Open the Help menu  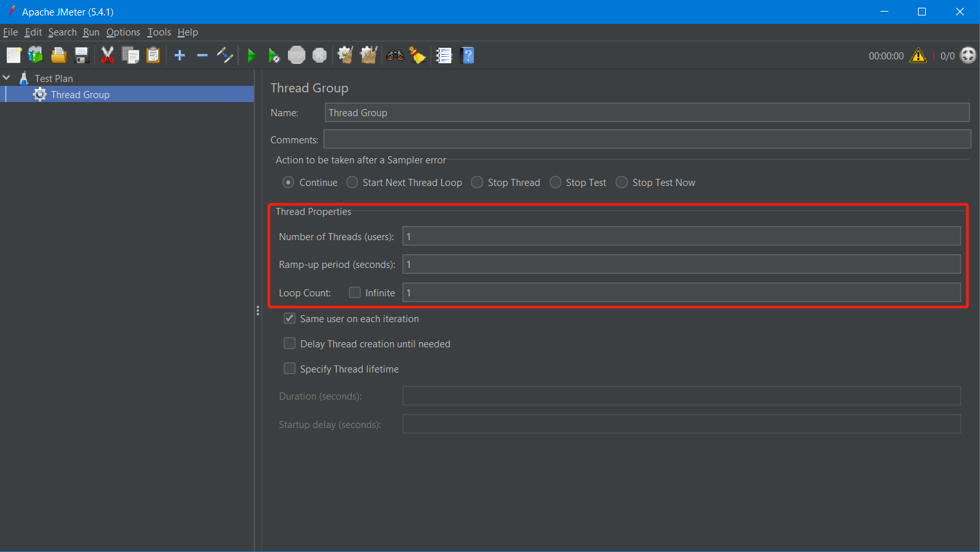click(x=188, y=32)
